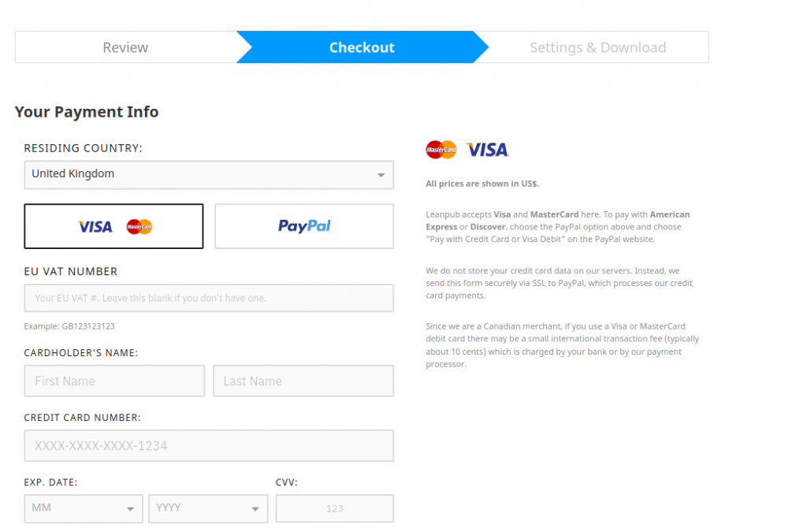This screenshot has width=807, height=532.
Task: Expand the MM expiration month dropdown
Action: pyautogui.click(x=84, y=509)
